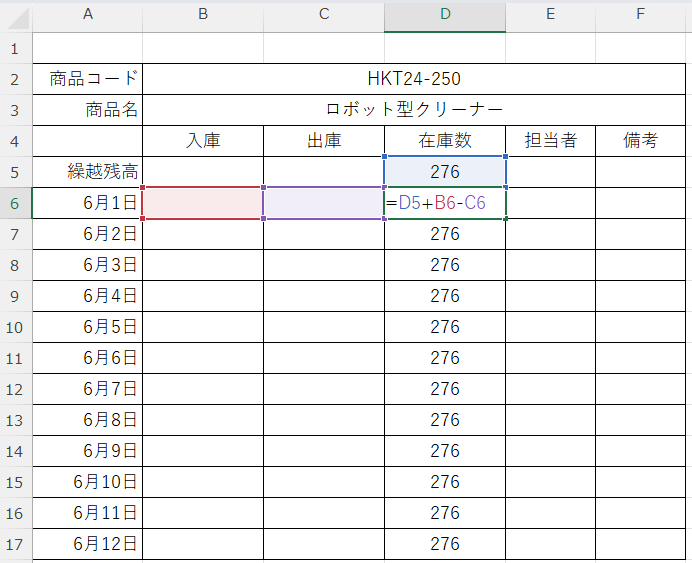Screen dimensions: 692x563
Task: Click the 入庫 column heading cell
Action: pos(203,141)
